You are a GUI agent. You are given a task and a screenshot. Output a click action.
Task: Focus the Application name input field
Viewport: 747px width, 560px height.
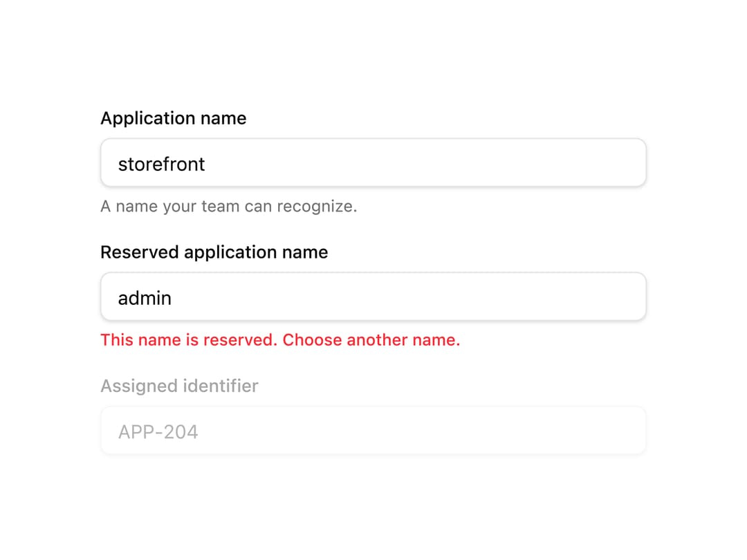pos(373,163)
